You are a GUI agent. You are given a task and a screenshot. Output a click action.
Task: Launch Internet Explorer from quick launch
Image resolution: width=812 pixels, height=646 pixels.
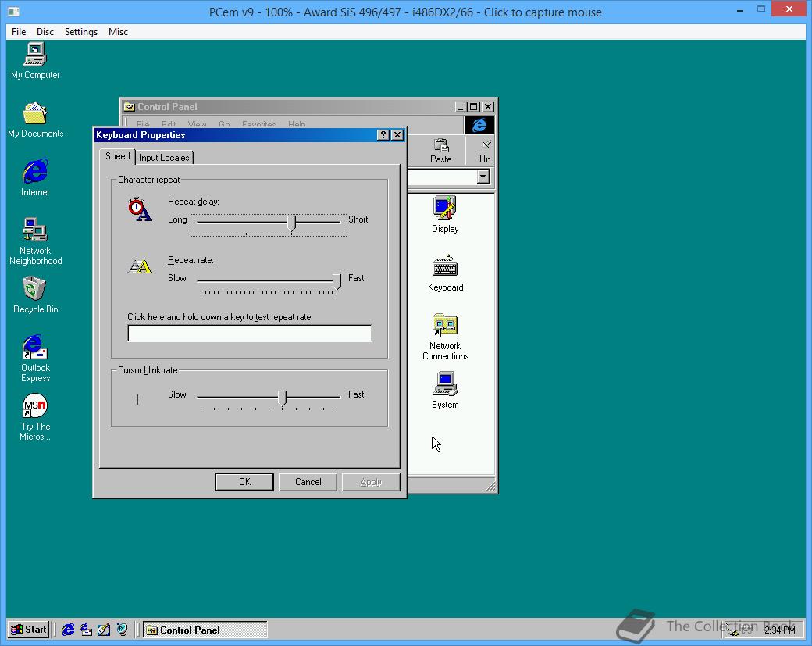click(x=68, y=630)
